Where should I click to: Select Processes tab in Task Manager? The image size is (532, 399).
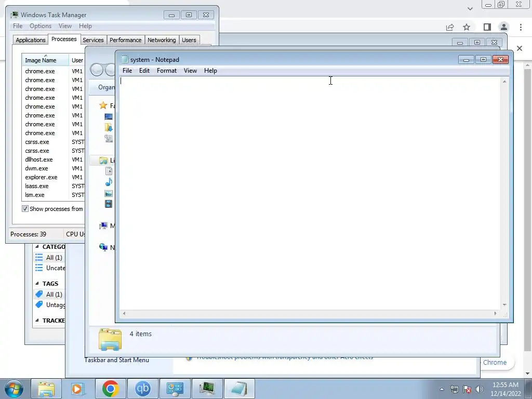64,39
